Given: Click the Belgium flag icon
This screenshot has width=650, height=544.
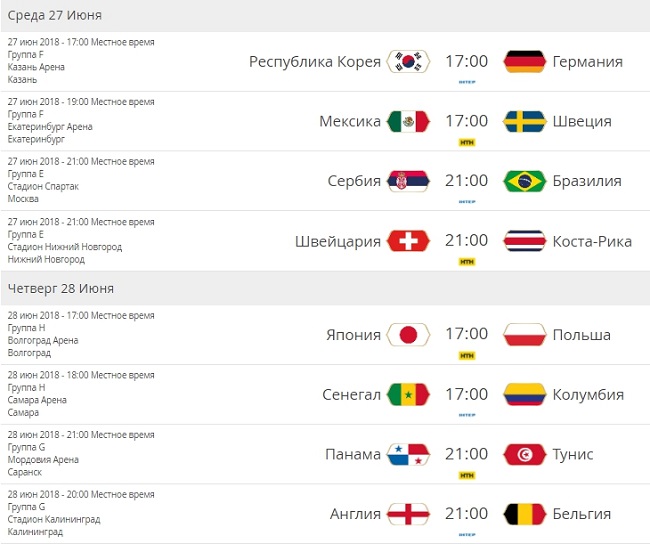Looking at the screenshot, I should (x=525, y=514).
